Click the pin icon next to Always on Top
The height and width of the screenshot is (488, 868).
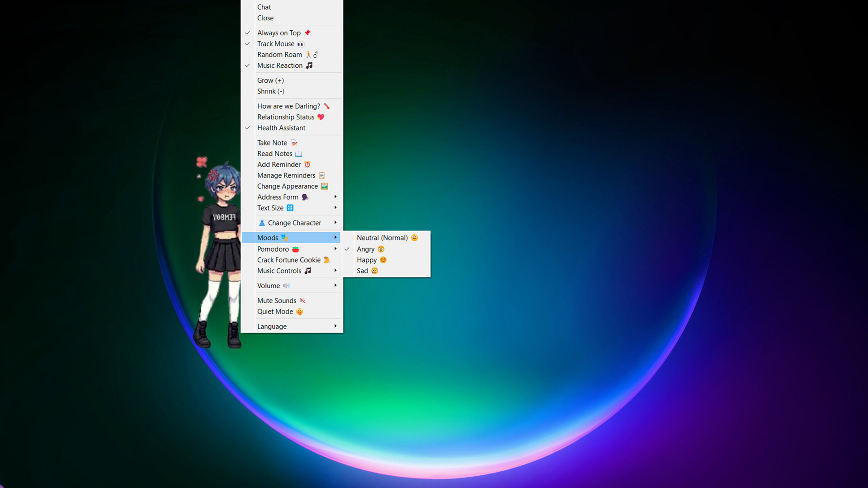tap(307, 33)
